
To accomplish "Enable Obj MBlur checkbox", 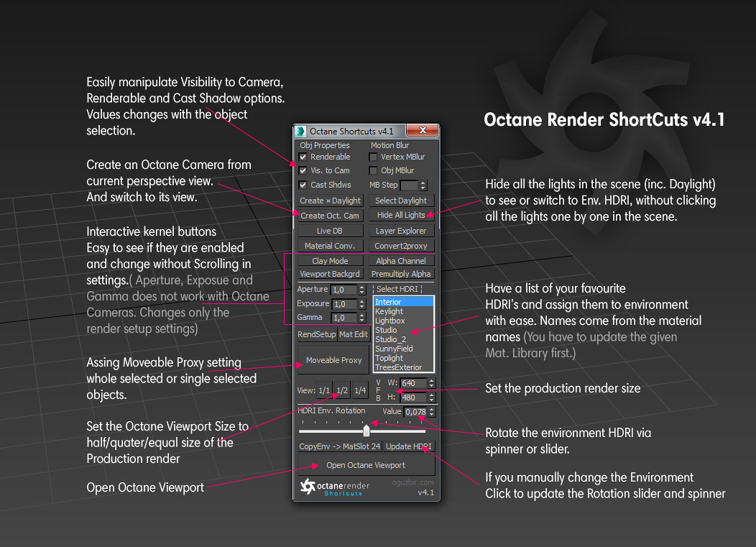I will [x=373, y=170].
